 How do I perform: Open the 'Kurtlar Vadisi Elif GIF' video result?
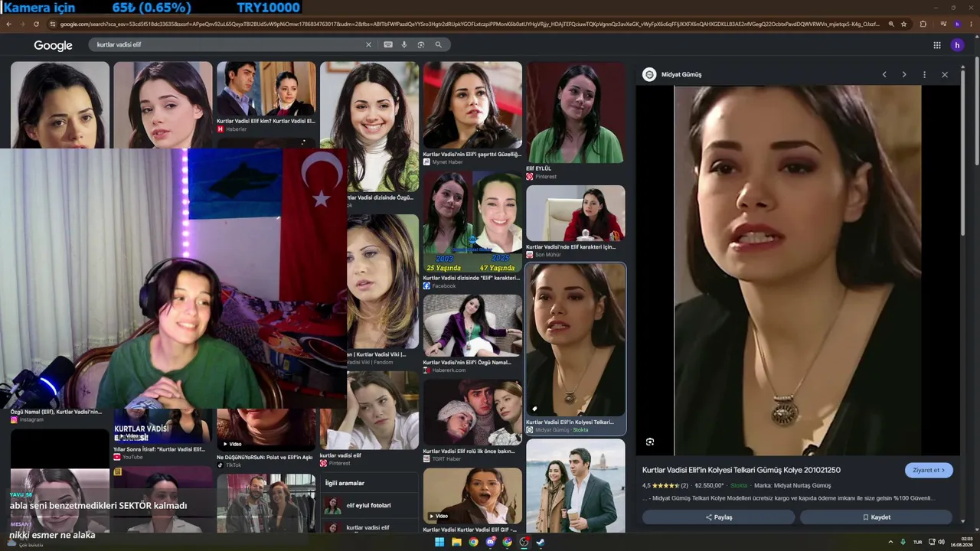pyautogui.click(x=472, y=500)
